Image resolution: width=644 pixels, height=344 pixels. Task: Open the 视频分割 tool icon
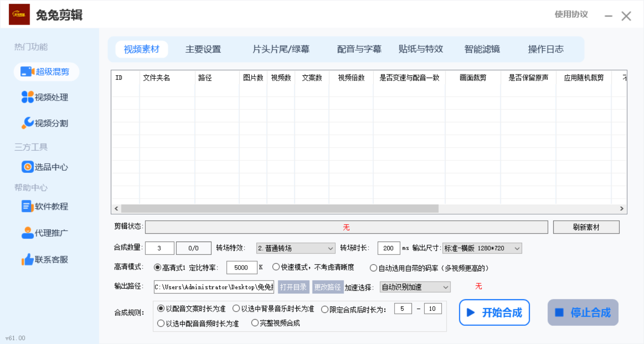27,123
